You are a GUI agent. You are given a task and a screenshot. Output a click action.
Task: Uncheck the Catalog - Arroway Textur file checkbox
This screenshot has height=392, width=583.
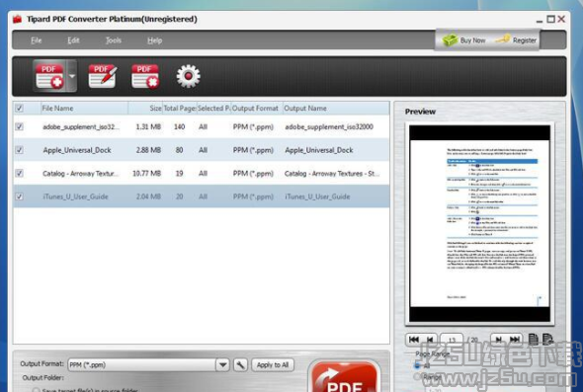coord(19,173)
